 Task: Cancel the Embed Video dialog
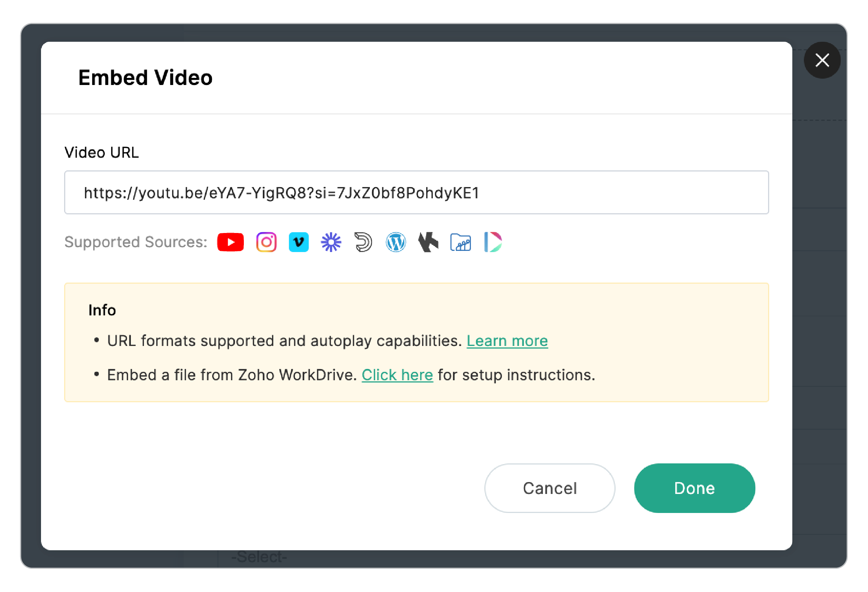(550, 488)
